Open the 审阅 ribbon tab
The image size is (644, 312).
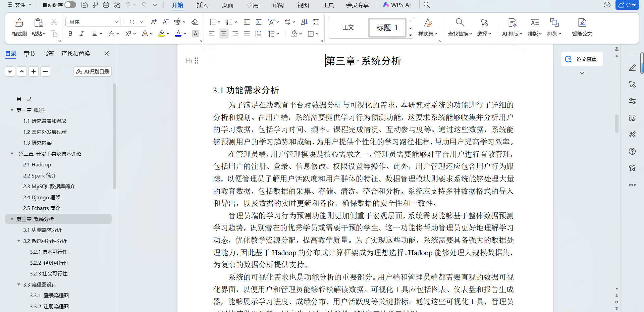278,5
